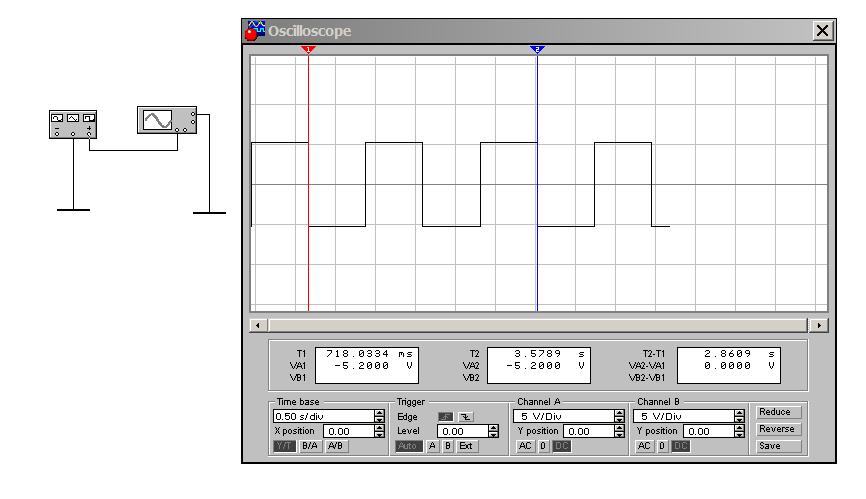Set trigger source to Ext
The image size is (866, 499).
pyautogui.click(x=466, y=446)
